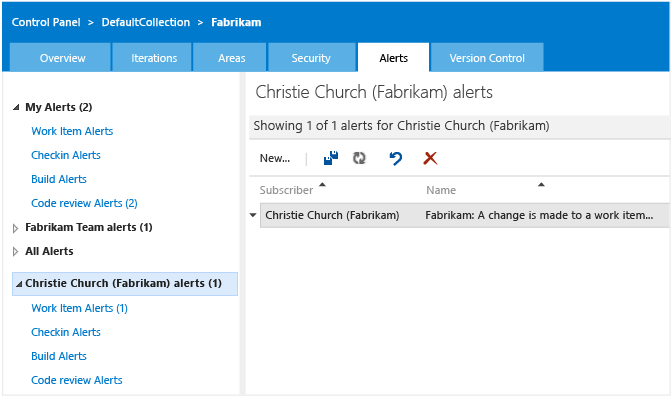Click the Fabrikam breadcrumb

point(236,22)
